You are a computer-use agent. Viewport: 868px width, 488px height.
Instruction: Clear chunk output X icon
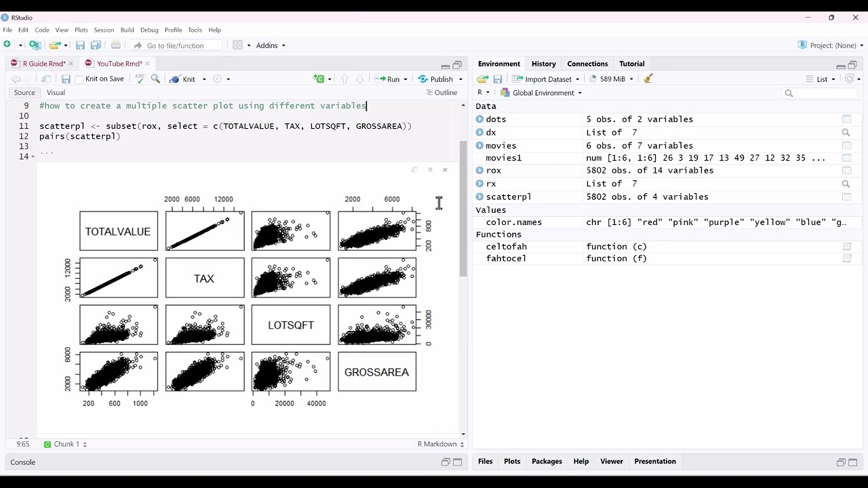click(x=445, y=170)
